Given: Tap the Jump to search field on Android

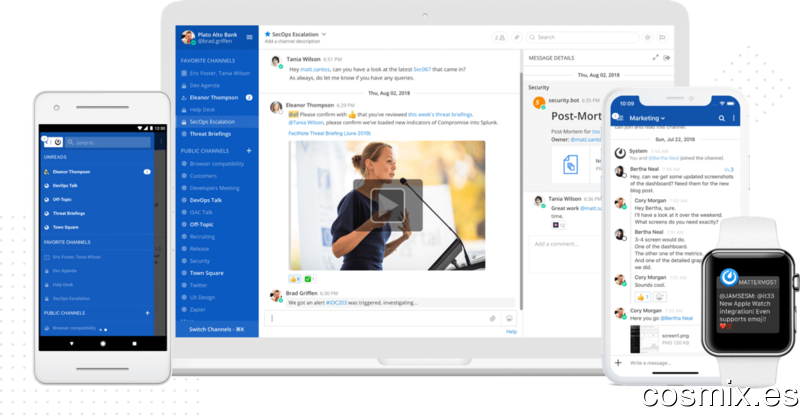Looking at the screenshot, I should (x=108, y=142).
